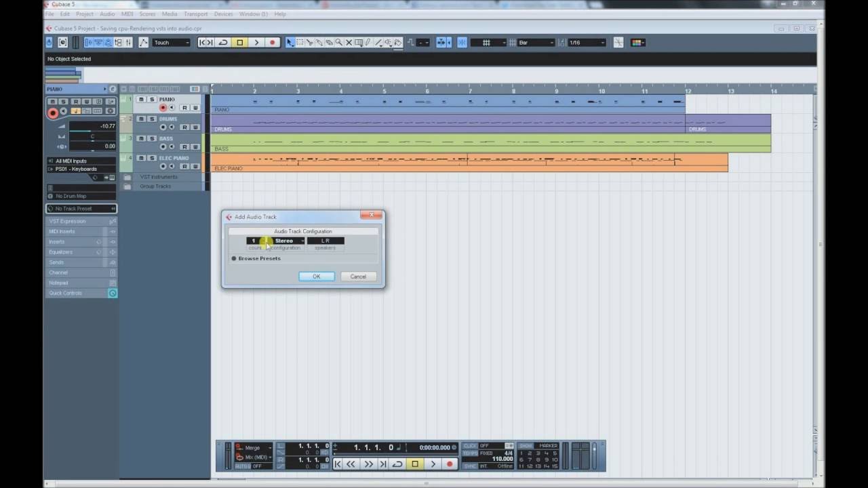Click the Inspector record enable button
This screenshot has height=488, width=868.
coord(53,113)
